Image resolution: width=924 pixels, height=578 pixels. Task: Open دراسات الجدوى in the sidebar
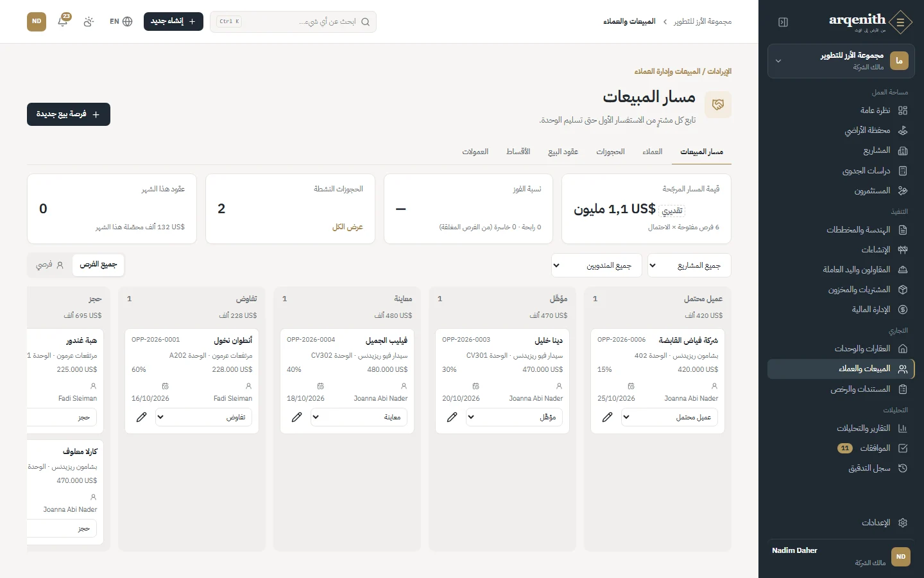(841, 171)
